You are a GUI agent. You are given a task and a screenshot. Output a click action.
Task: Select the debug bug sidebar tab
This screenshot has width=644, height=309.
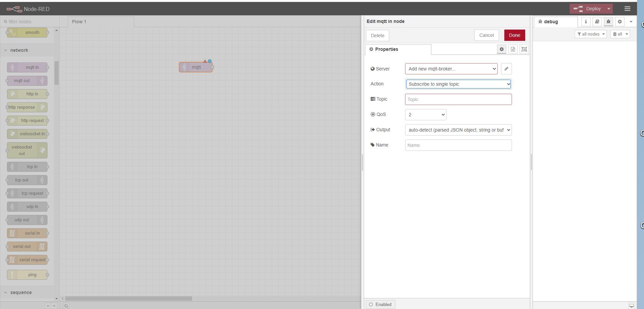point(608,22)
